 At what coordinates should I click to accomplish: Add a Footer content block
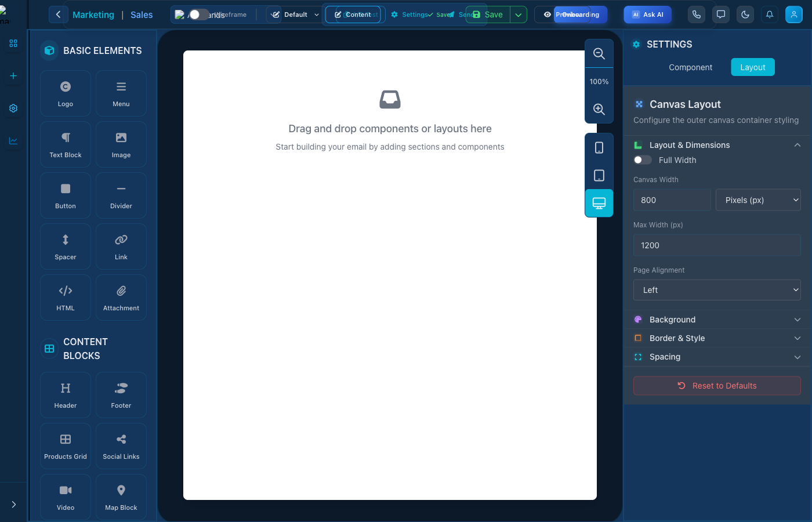(121, 395)
